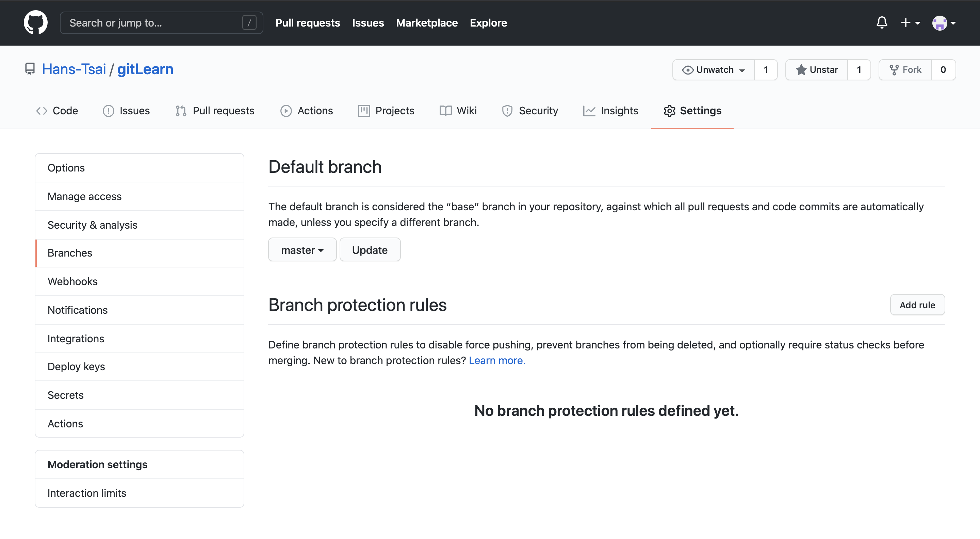
Task: Open the gitLearn repository link
Action: 145,69
